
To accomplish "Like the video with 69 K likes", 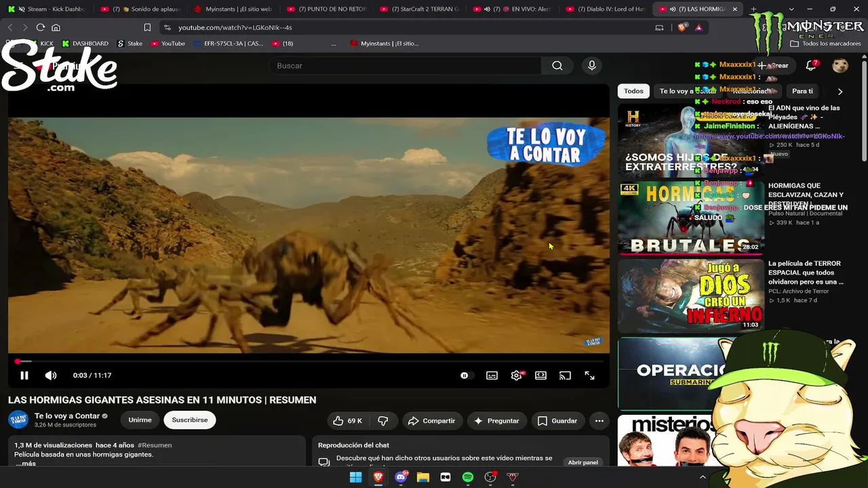I will (347, 421).
